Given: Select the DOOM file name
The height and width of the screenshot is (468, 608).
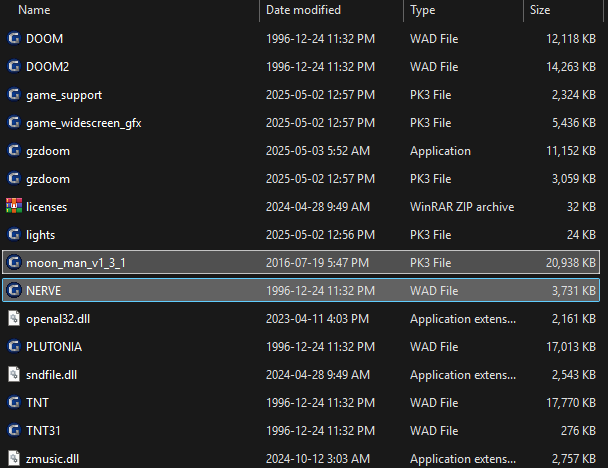Looking at the screenshot, I should 44,39.
